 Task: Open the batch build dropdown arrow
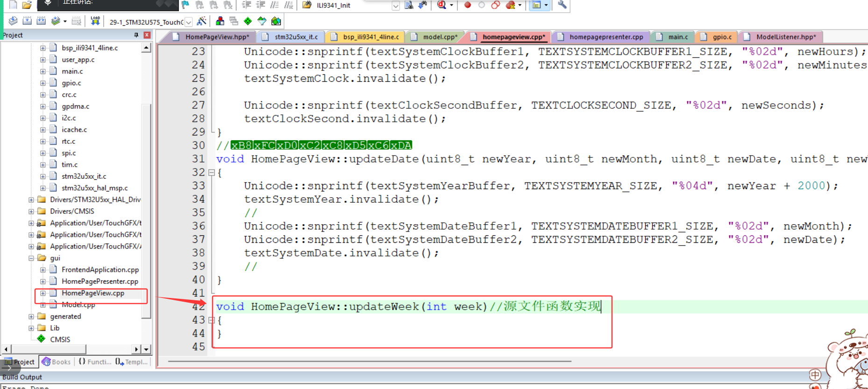65,21
